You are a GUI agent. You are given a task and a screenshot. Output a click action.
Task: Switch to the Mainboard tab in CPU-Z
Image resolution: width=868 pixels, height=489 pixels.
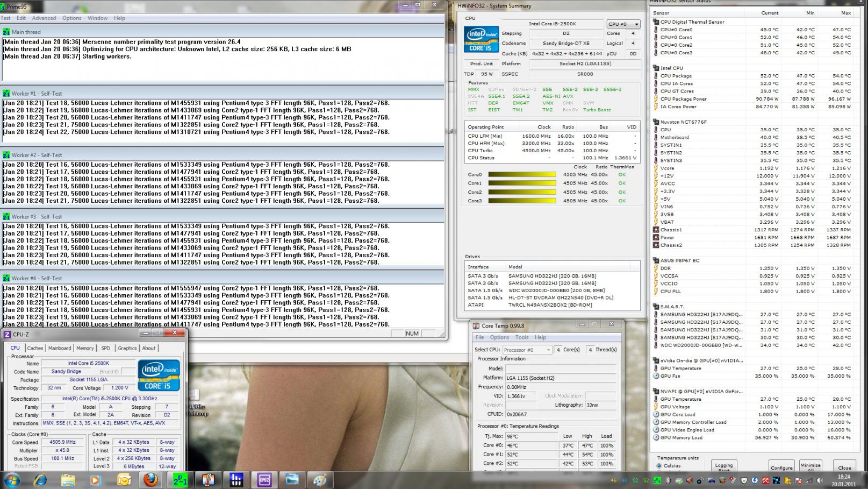pyautogui.click(x=60, y=348)
